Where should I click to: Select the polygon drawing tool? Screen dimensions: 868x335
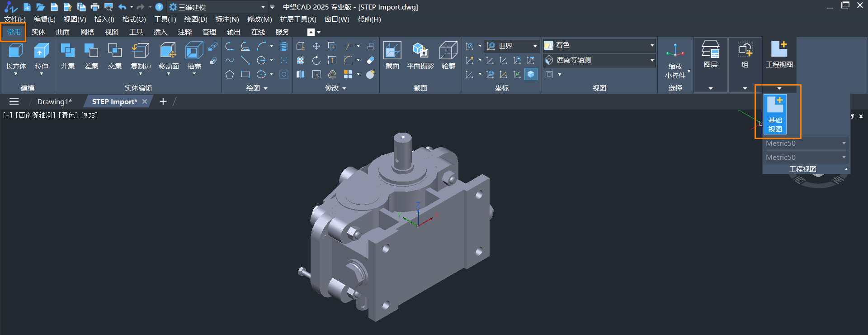[230, 74]
